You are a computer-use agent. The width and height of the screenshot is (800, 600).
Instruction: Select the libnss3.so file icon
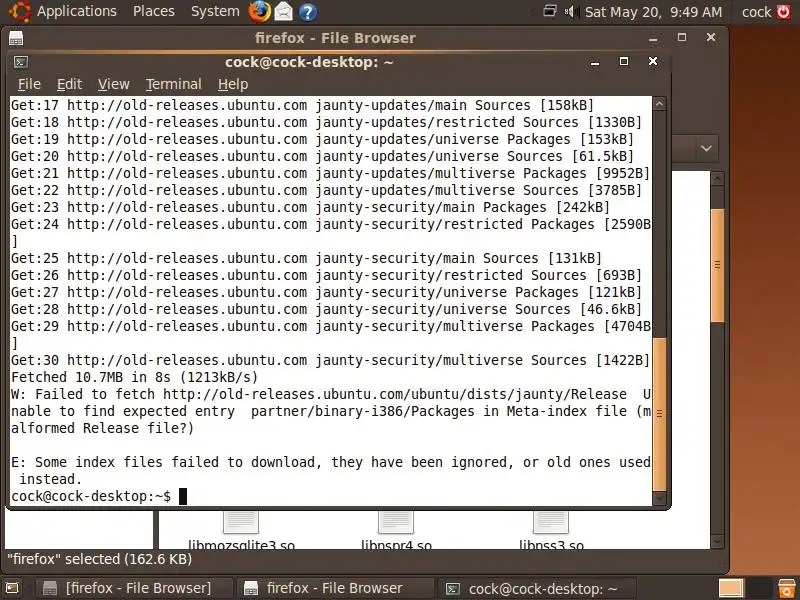click(551, 521)
